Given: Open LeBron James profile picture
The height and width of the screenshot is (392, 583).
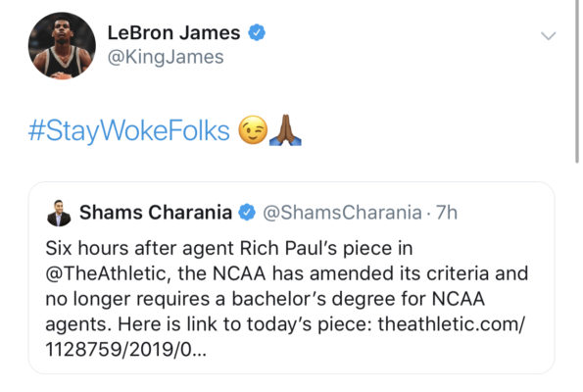Looking at the screenshot, I should pos(62,45).
